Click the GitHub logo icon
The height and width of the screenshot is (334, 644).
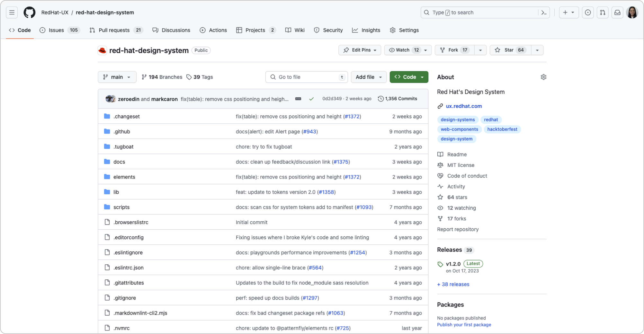click(x=29, y=12)
